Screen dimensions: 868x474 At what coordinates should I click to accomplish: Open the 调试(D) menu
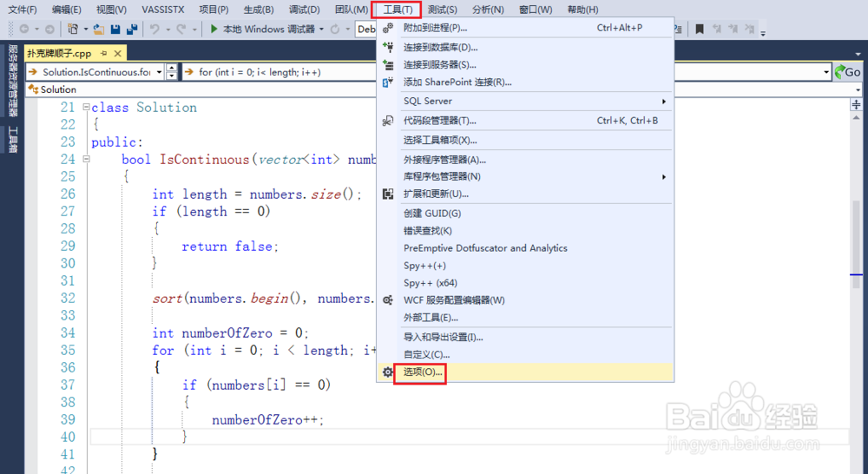[304, 10]
